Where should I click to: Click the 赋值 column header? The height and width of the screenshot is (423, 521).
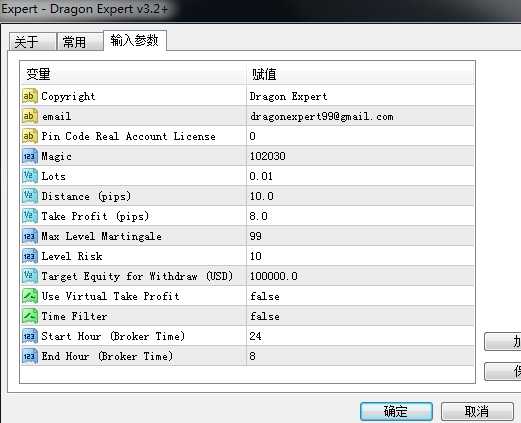pos(360,74)
